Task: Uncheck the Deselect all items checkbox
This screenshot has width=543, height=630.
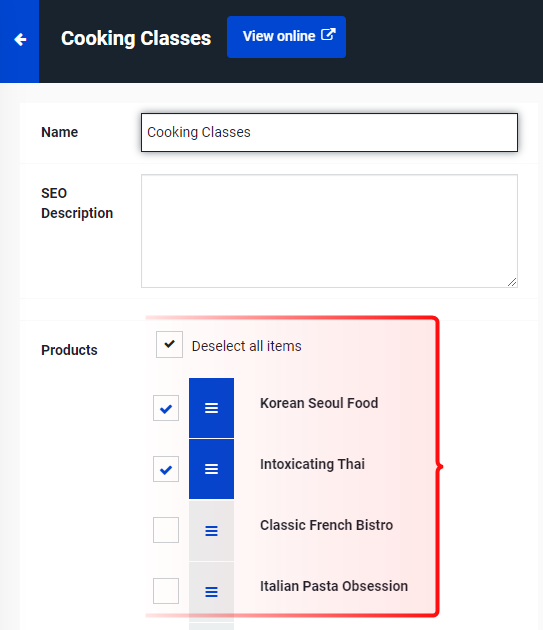Action: tap(170, 344)
